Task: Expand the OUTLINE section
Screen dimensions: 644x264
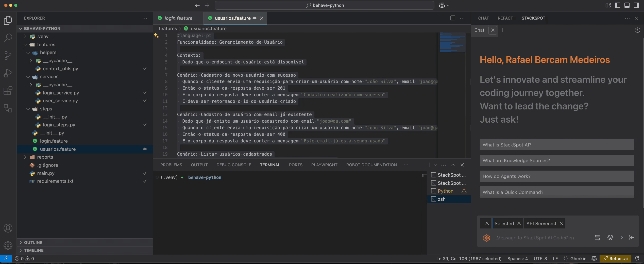Action: (85, 242)
